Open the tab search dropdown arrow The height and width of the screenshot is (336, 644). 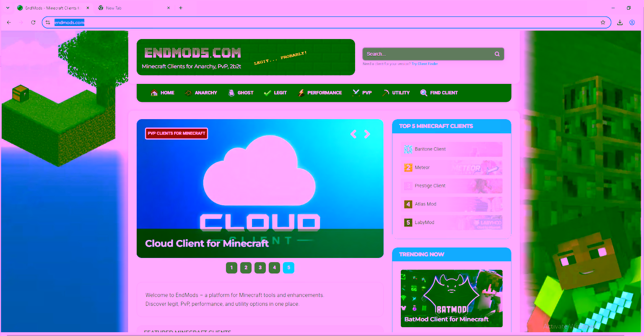(x=8, y=8)
